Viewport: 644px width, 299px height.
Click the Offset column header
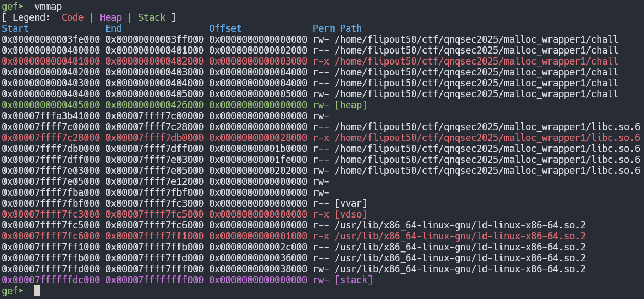[225, 28]
